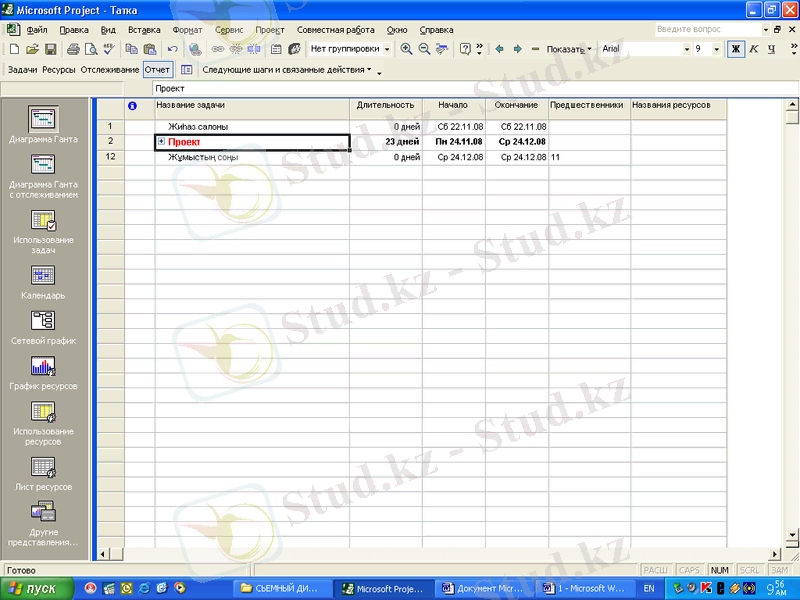Open the Вид menu
The height and width of the screenshot is (600, 800).
[x=108, y=30]
